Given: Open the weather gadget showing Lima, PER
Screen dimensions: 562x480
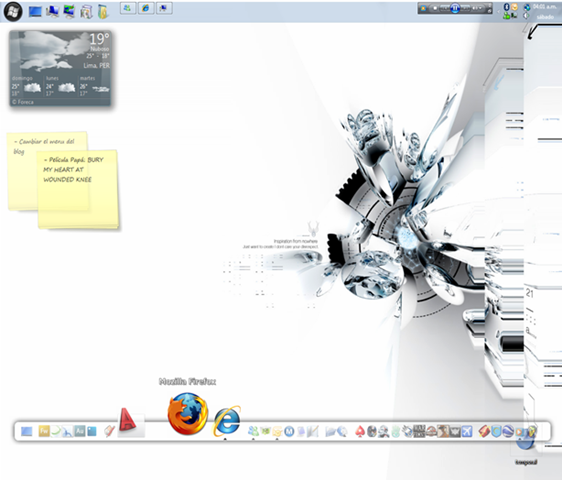Looking at the screenshot, I should tap(60, 68).
